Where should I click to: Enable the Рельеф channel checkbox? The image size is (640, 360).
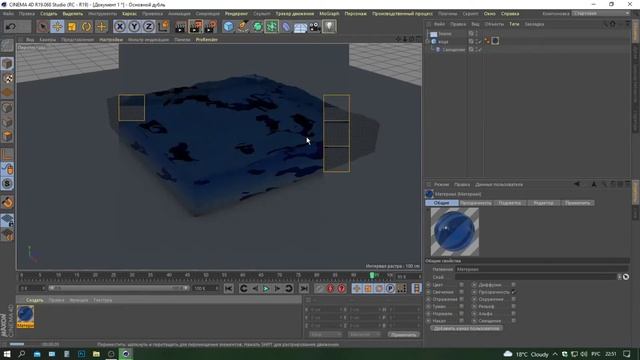(513, 307)
